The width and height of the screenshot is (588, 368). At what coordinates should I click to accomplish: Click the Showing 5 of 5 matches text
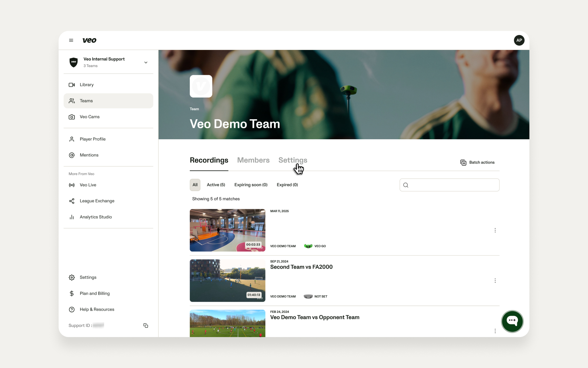point(216,199)
